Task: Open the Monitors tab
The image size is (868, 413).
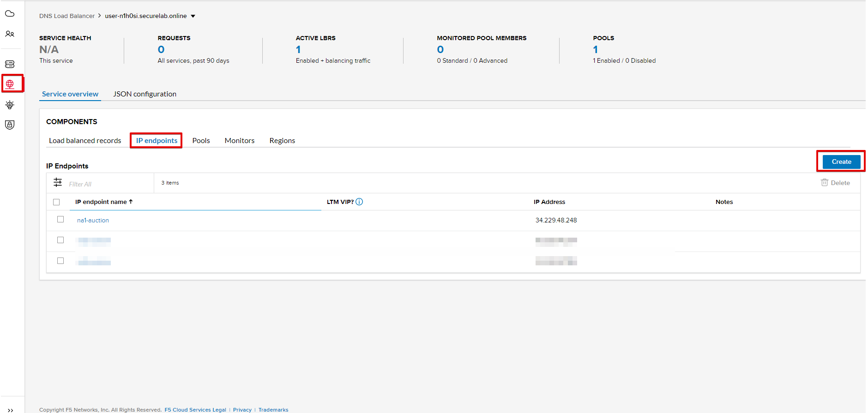Action: pos(240,141)
